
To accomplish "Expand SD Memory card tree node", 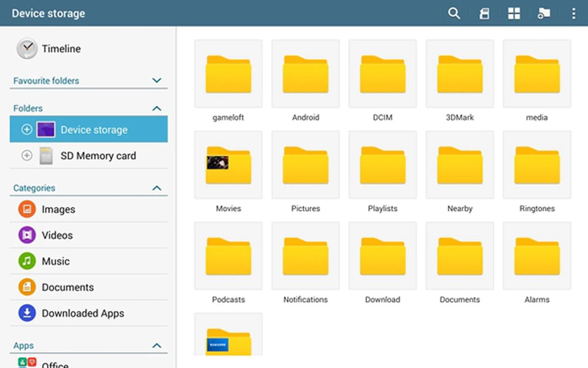I will (27, 155).
